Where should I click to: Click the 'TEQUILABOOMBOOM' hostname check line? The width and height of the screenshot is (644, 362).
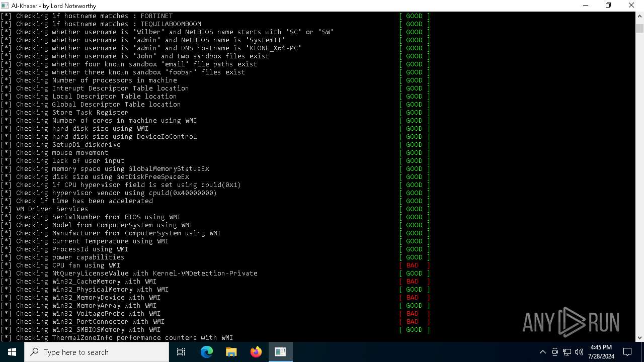[x=101, y=24]
